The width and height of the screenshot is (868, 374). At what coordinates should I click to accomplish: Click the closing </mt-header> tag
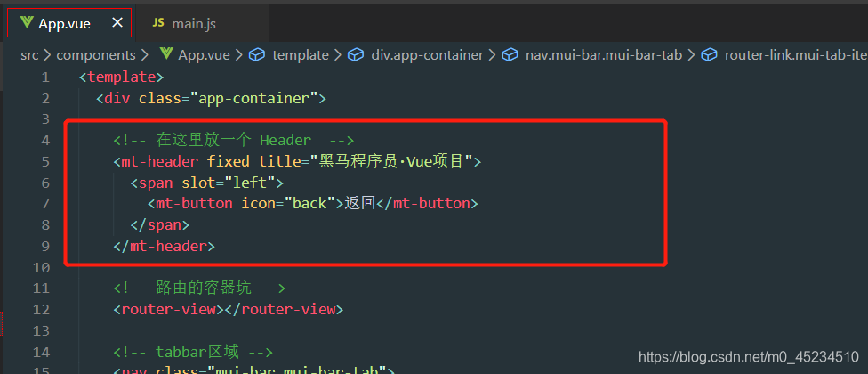point(164,246)
